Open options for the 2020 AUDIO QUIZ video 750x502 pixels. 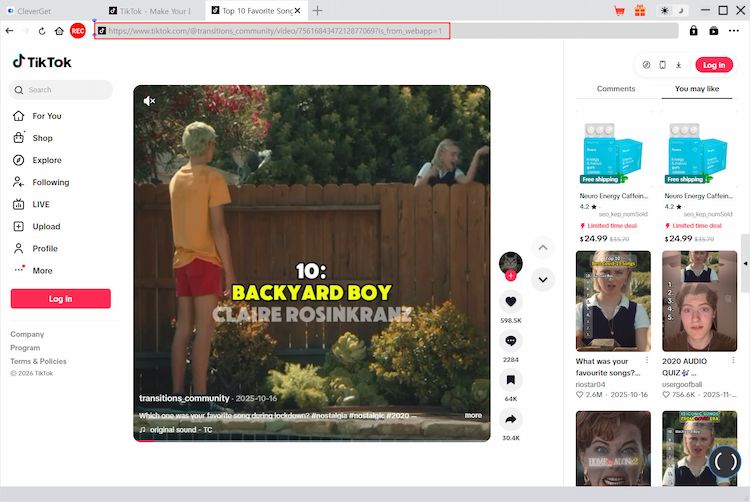(733, 360)
